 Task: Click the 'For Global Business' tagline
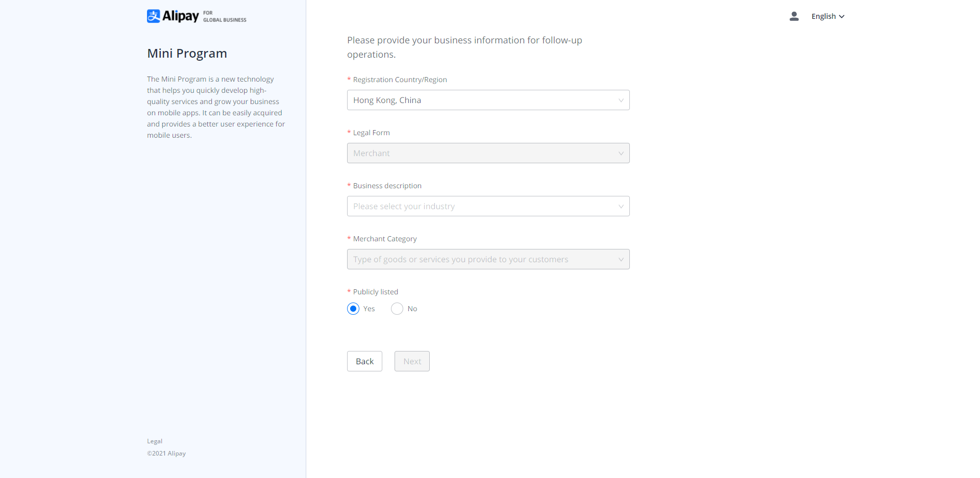coord(225,16)
